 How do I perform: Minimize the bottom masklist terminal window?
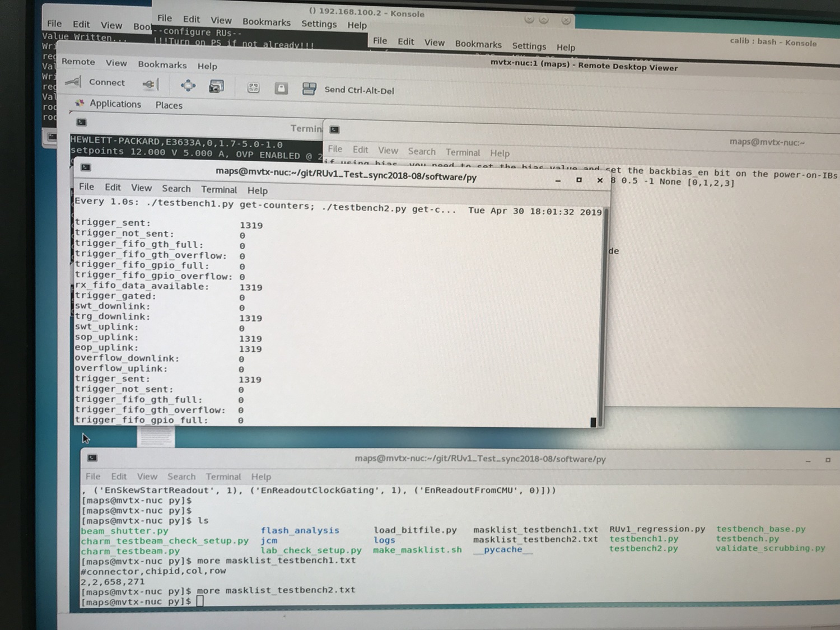click(x=808, y=461)
